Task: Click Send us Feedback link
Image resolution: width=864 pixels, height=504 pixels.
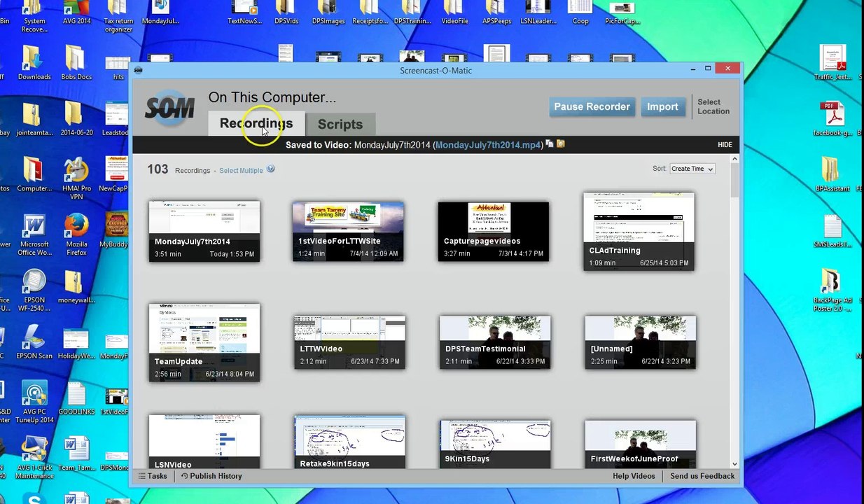Action: pyautogui.click(x=702, y=476)
